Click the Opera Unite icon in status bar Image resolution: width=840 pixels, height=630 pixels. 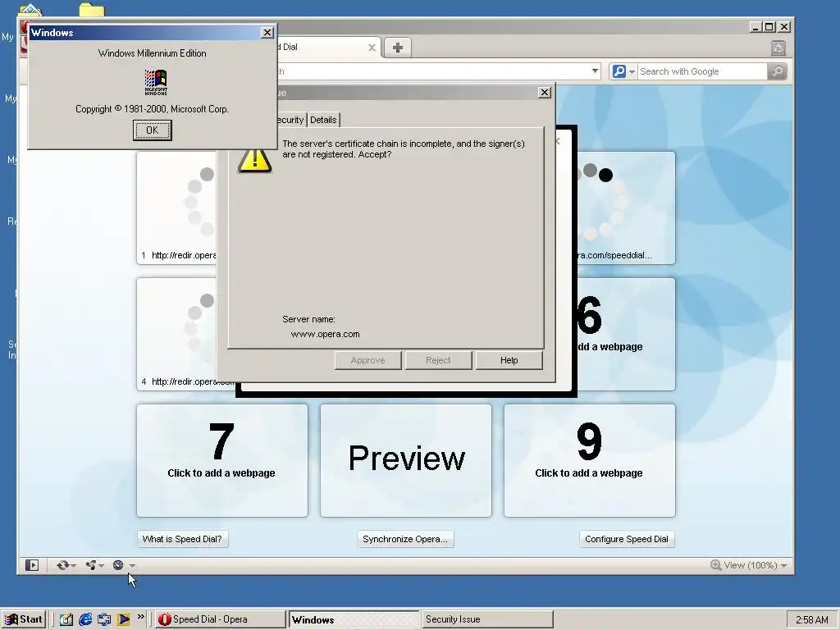[x=91, y=565]
